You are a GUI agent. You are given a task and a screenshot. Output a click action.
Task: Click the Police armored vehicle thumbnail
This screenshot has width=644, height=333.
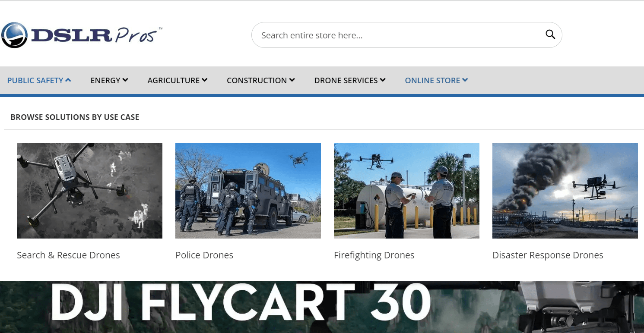(x=248, y=191)
